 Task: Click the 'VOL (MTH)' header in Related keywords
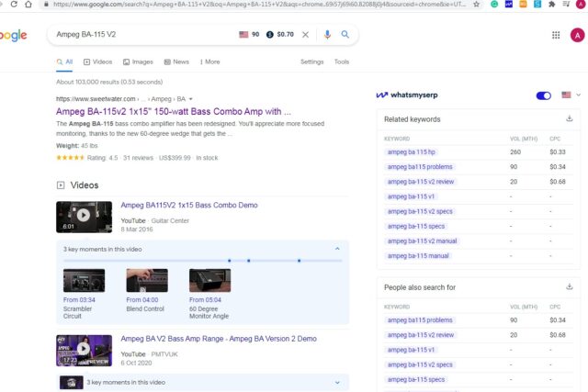(x=524, y=139)
